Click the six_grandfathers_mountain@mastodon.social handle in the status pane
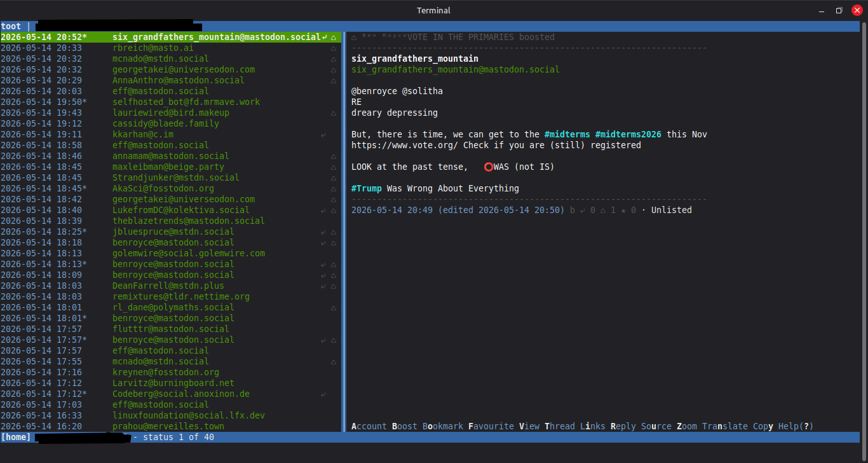Viewport: 868px width, 463px height. coord(456,69)
